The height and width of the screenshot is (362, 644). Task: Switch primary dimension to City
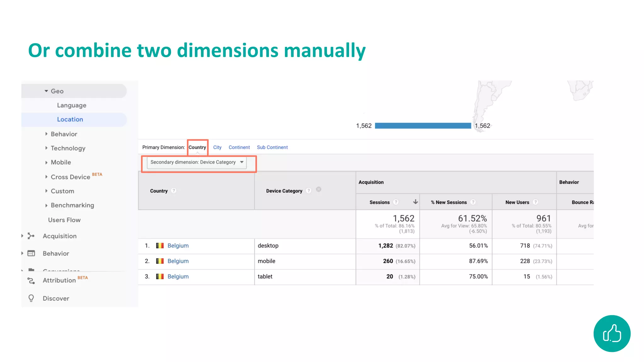click(217, 147)
